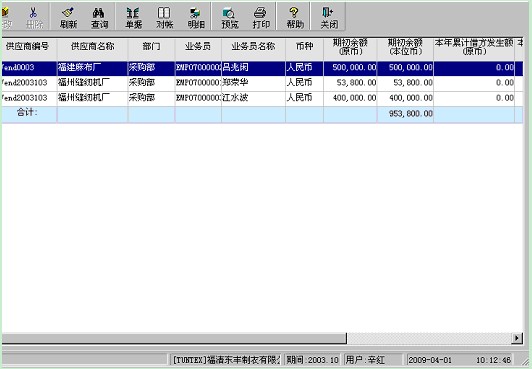
Task: Open the 明细 details toolbar icon
Action: (x=196, y=17)
